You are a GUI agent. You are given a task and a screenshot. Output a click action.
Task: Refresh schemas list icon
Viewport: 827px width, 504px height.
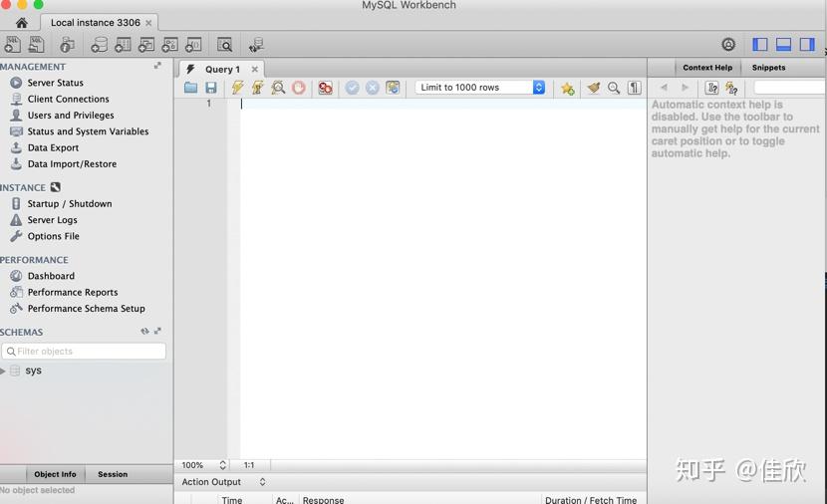point(144,331)
